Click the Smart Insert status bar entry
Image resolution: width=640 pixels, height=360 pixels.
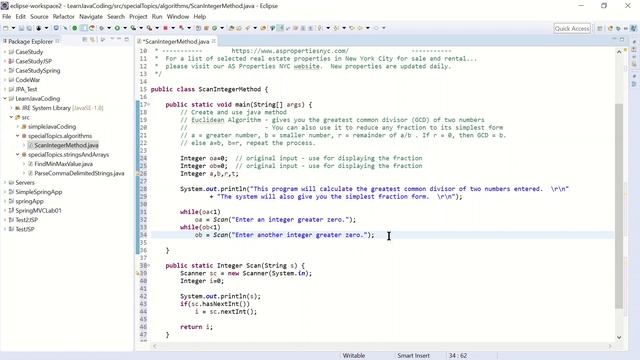(413, 356)
